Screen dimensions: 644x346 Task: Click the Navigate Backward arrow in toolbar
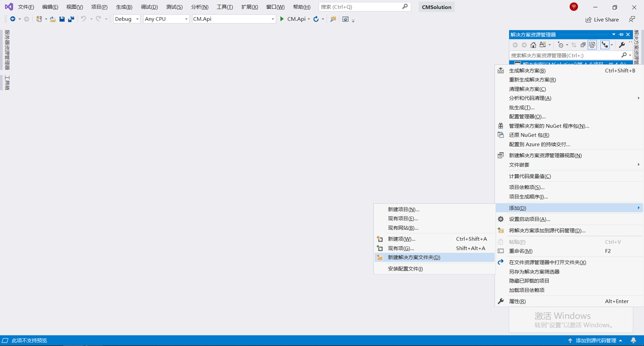13,19
